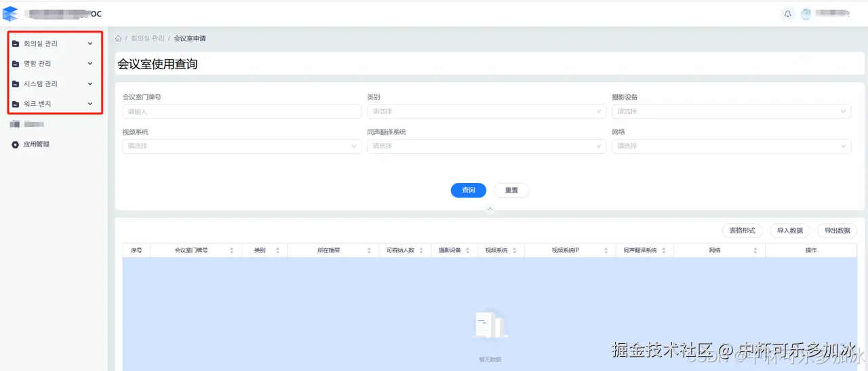Viewport: 868px width, 371px height.
Task: Click 会议室申请 in the breadcrumb
Action: (x=190, y=39)
